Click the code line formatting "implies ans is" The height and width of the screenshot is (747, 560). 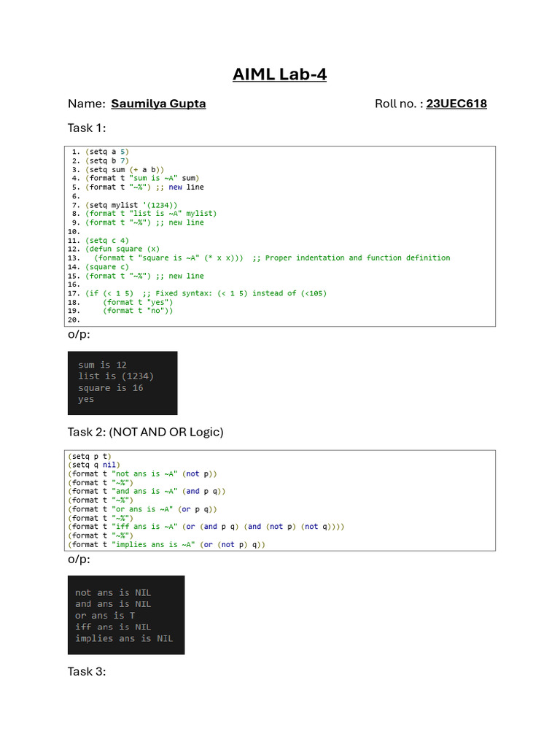pyautogui.click(x=167, y=544)
